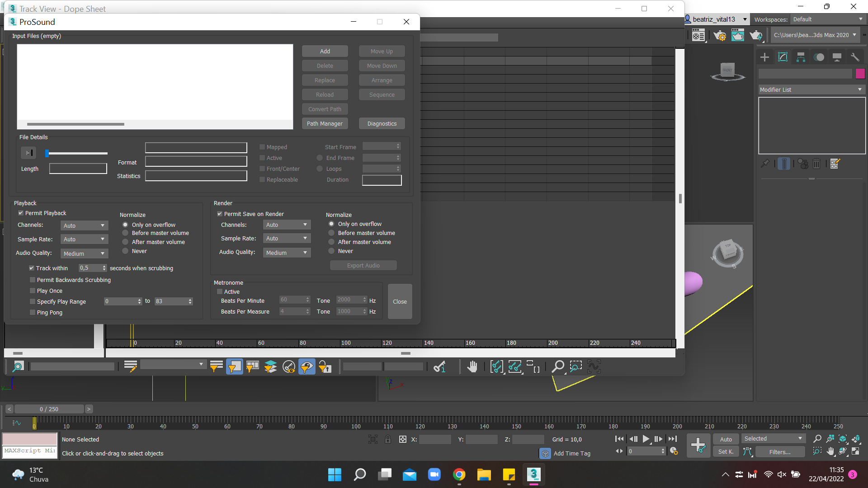Toggle Filter Keyable Tracks icon
868x488 pixels.
(289, 366)
